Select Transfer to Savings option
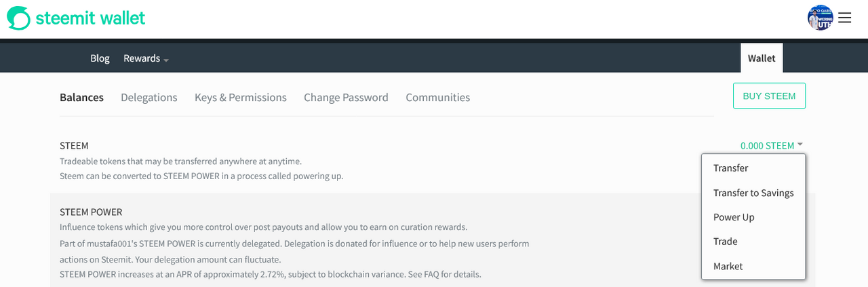This screenshot has width=868, height=287. [753, 193]
